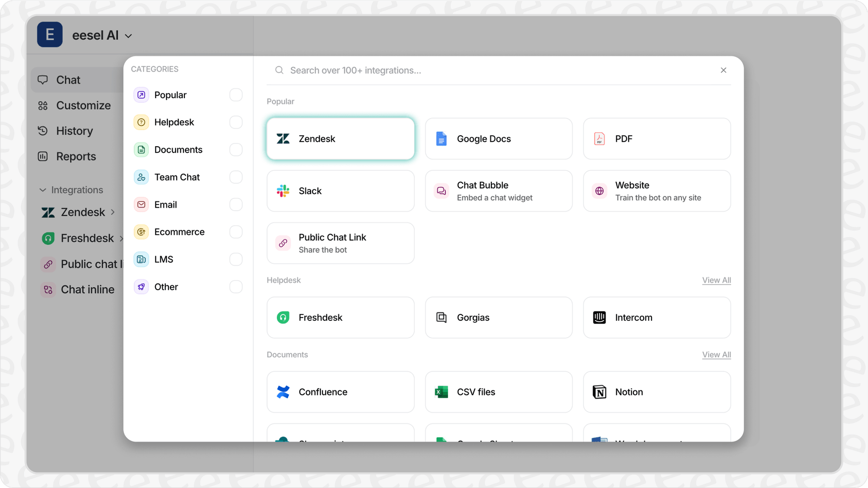
Task: Collapse the Integrations section in sidebar
Action: coord(43,190)
